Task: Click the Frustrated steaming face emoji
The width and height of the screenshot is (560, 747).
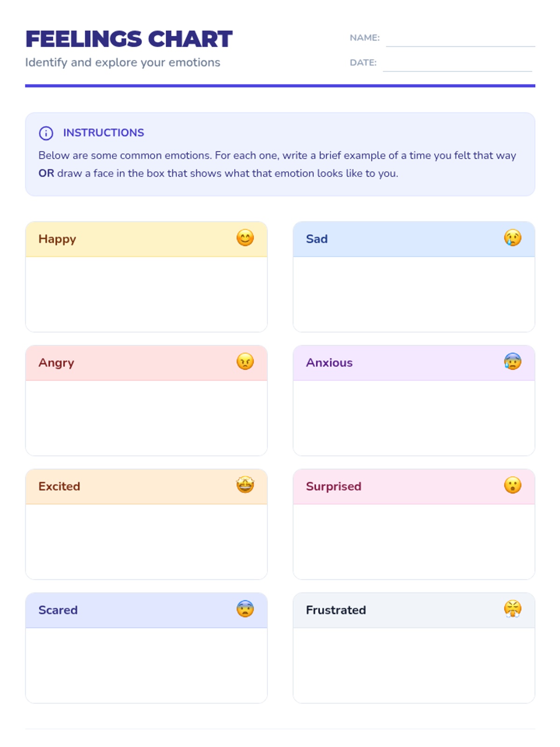Action: (512, 609)
